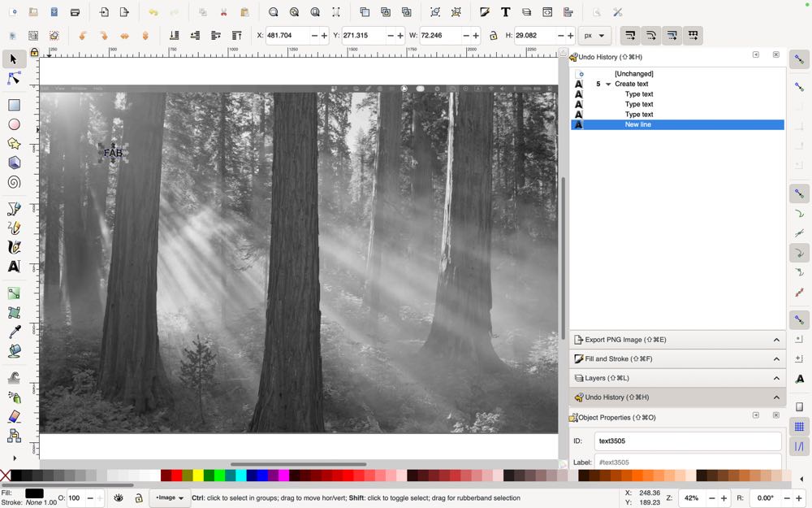The height and width of the screenshot is (508, 812).
Task: Expand Fill and Stroke panel chevron
Action: point(776,358)
